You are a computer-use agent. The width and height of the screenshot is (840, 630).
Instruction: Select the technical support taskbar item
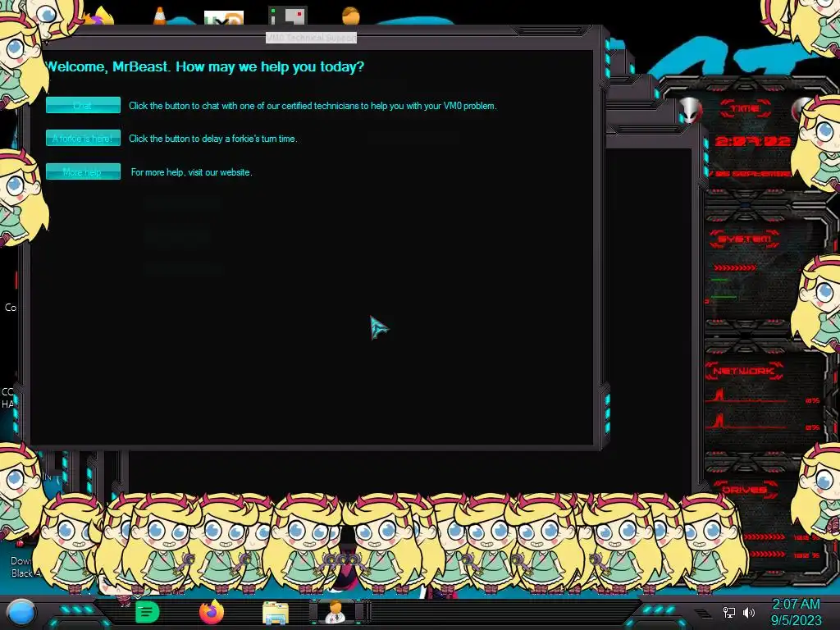pyautogui.click(x=337, y=611)
